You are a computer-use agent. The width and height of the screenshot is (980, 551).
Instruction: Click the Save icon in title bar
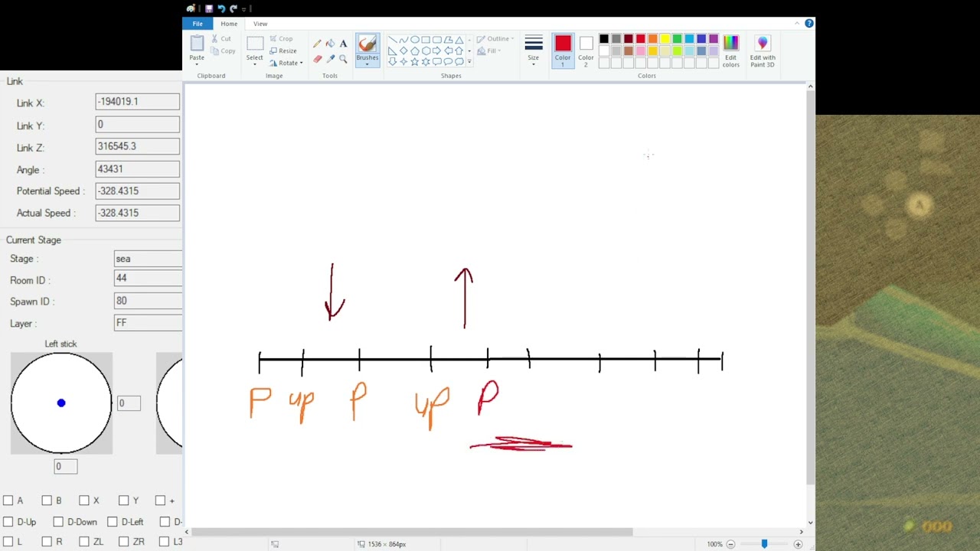tap(208, 8)
